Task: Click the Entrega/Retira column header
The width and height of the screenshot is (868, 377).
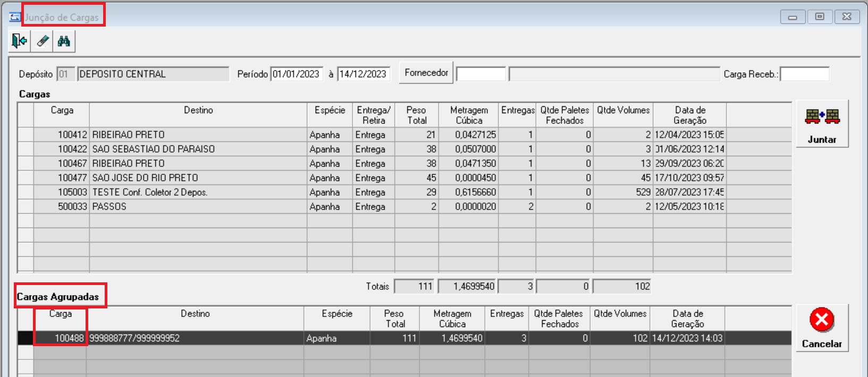Action: (x=373, y=115)
